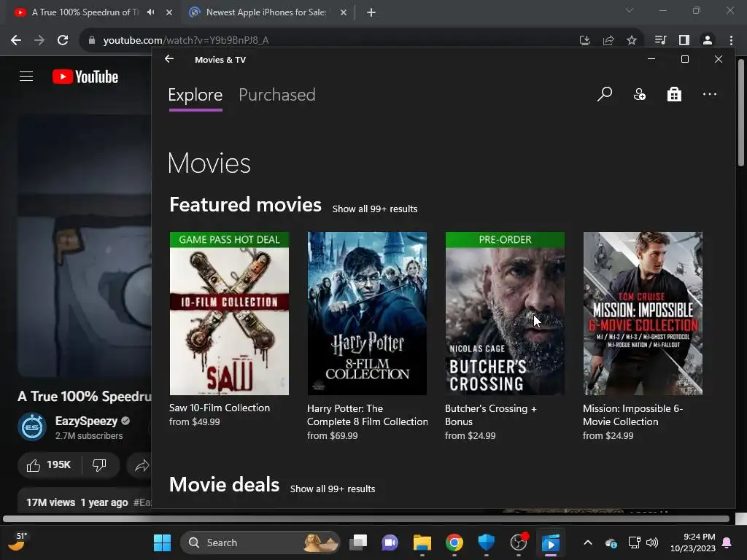Switch to the Newest Apple iPhones tab
747x560 pixels.
(266, 12)
